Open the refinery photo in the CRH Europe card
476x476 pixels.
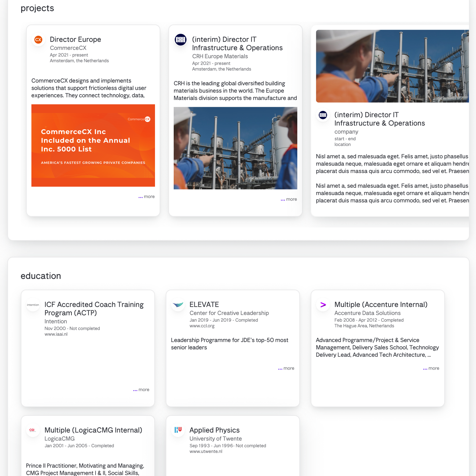point(235,148)
